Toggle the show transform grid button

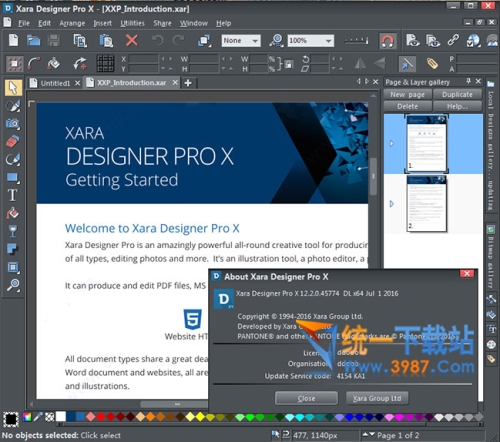(x=105, y=63)
